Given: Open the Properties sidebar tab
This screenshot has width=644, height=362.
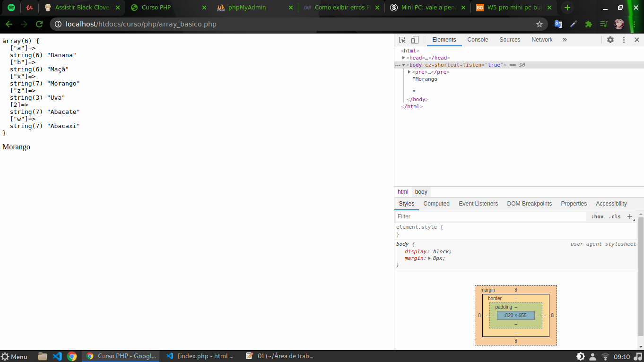Looking at the screenshot, I should coord(574,204).
